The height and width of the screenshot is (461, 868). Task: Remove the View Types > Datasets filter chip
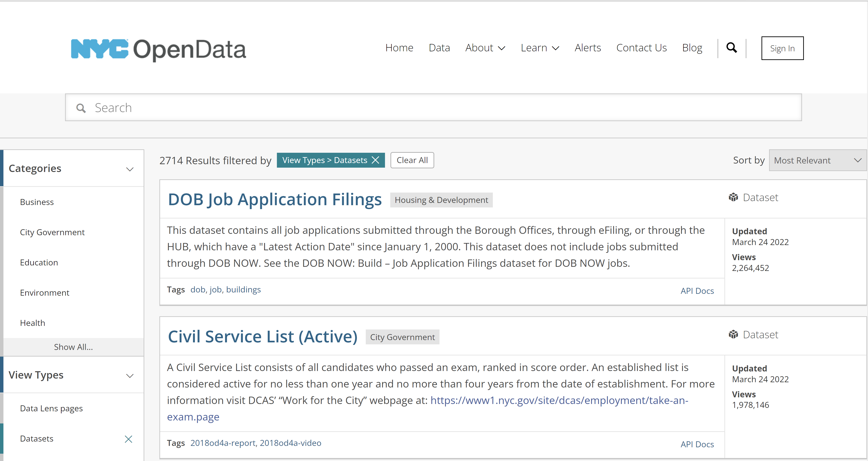pos(375,160)
